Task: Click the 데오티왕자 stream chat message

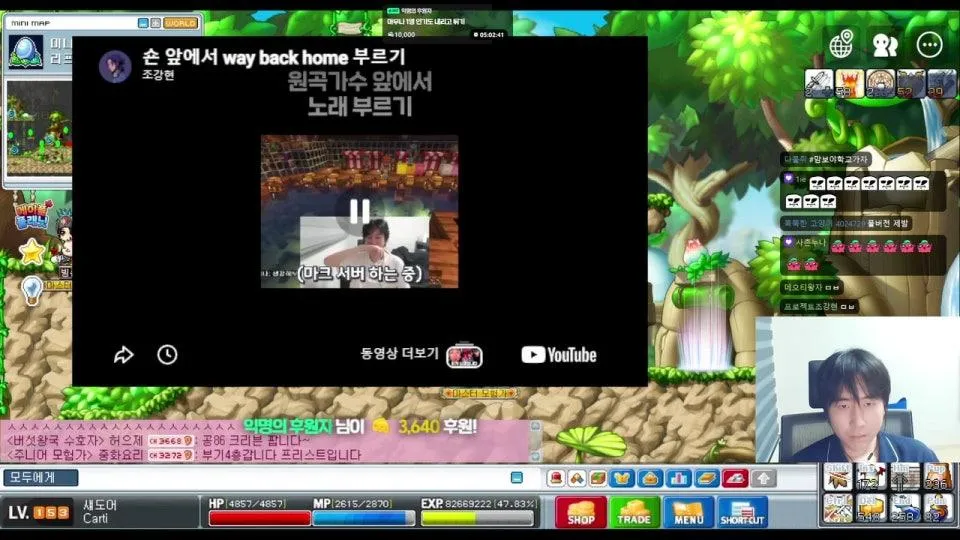Action: [812, 287]
